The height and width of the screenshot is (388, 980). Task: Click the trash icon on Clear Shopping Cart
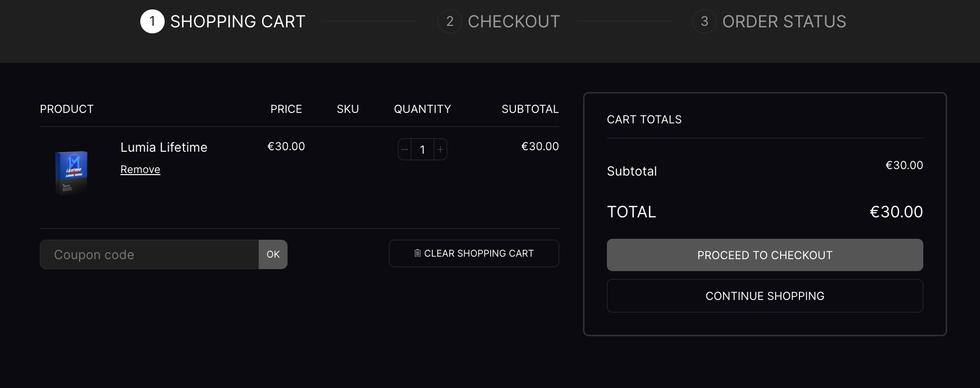click(417, 253)
